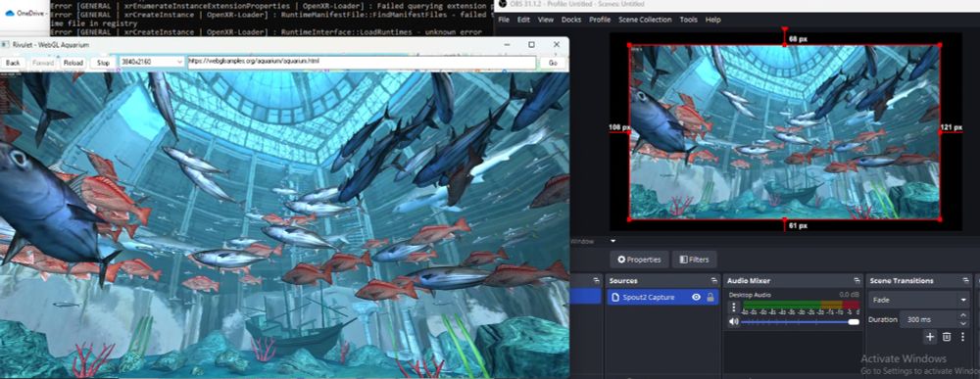Open the Edit menu in OBS

[x=523, y=20]
